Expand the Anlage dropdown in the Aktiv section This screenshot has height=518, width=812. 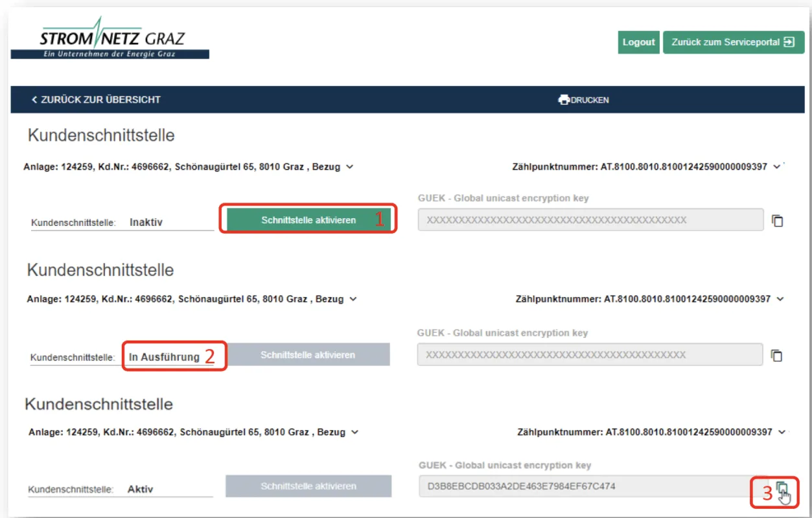pos(354,432)
